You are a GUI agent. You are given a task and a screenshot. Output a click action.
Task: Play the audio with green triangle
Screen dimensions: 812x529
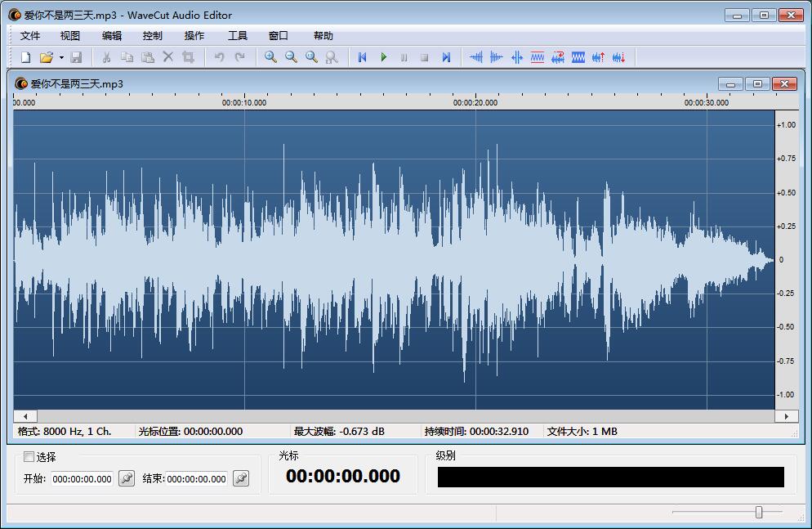(384, 57)
